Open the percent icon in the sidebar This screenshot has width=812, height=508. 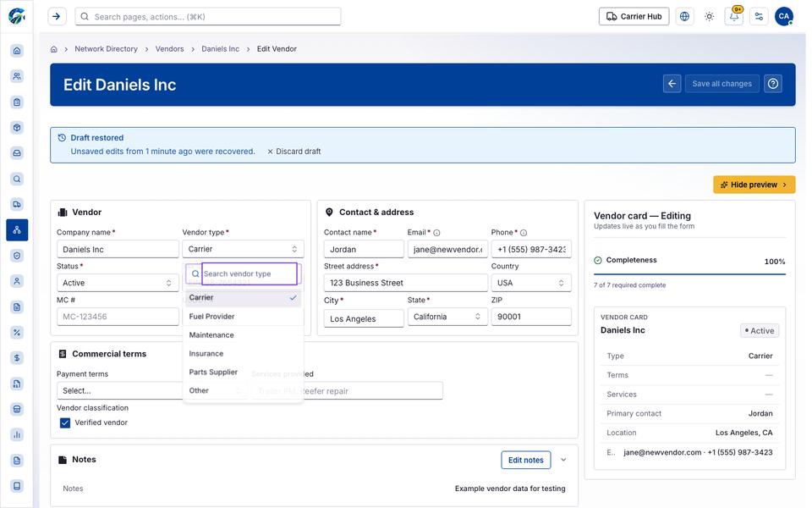[17, 332]
